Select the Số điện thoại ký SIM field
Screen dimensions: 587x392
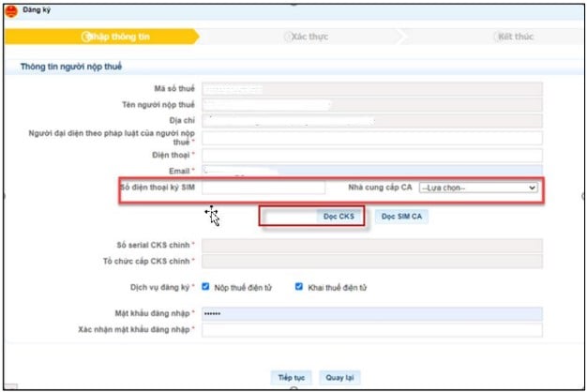pos(263,188)
